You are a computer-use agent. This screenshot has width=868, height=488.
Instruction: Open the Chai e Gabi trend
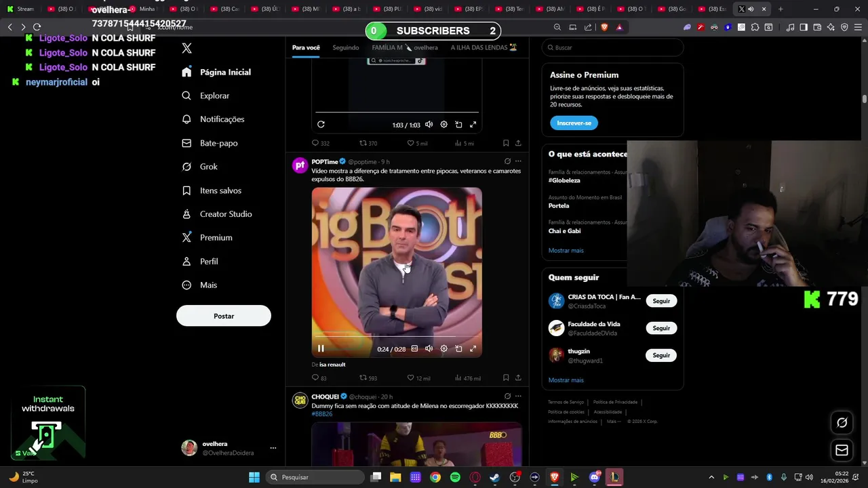(x=564, y=231)
